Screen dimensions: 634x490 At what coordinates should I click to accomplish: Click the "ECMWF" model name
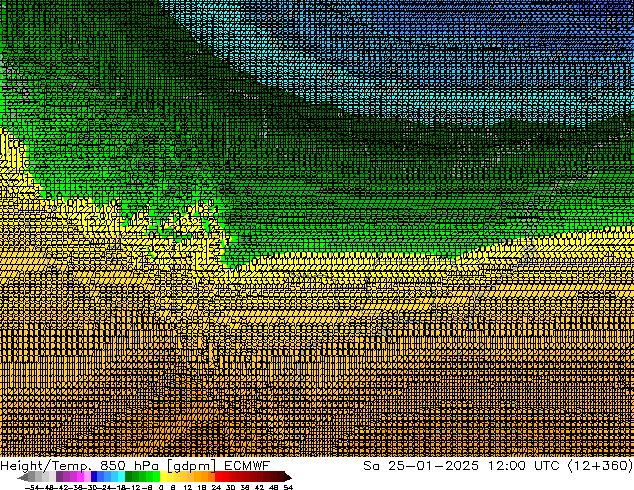[x=247, y=465]
